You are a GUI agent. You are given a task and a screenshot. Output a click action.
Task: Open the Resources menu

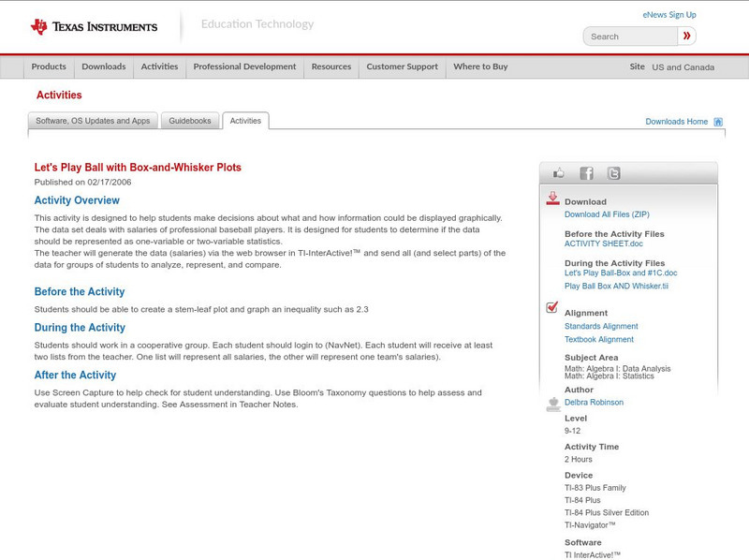click(331, 66)
